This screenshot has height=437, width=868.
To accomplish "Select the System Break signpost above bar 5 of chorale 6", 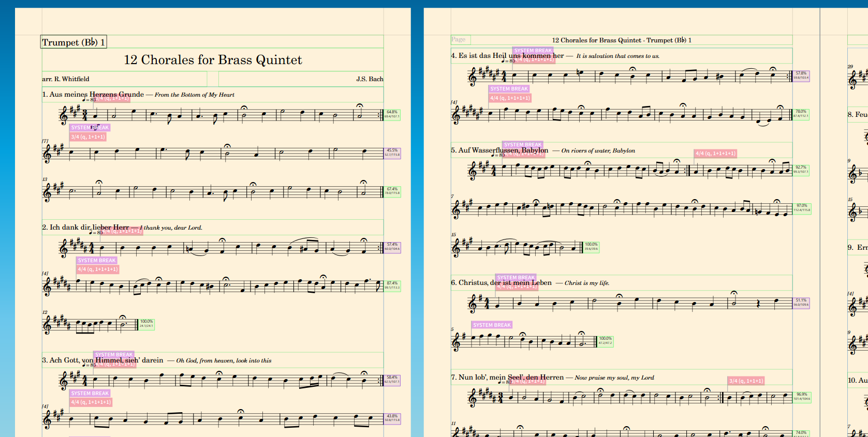I will [x=492, y=325].
